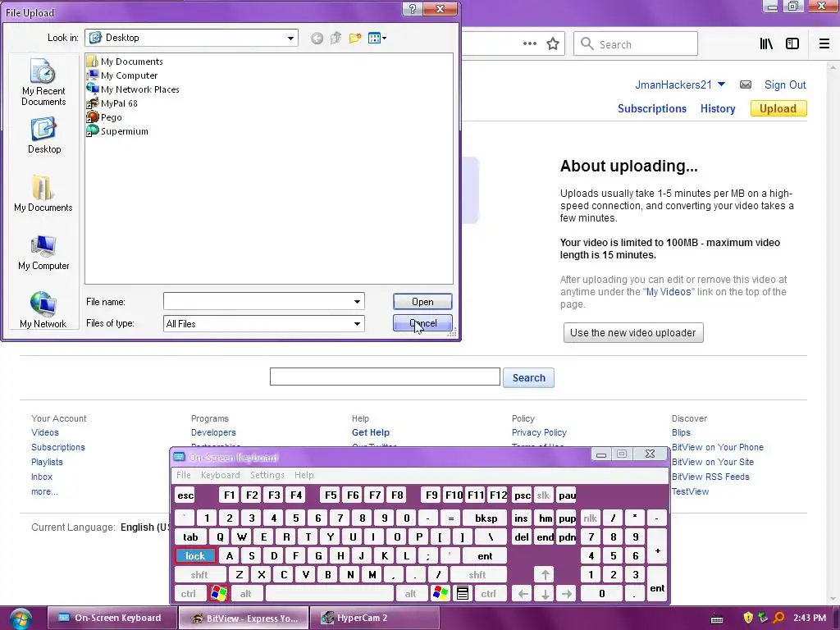Bookmark this page with the star icon
840x630 pixels.
(553, 43)
